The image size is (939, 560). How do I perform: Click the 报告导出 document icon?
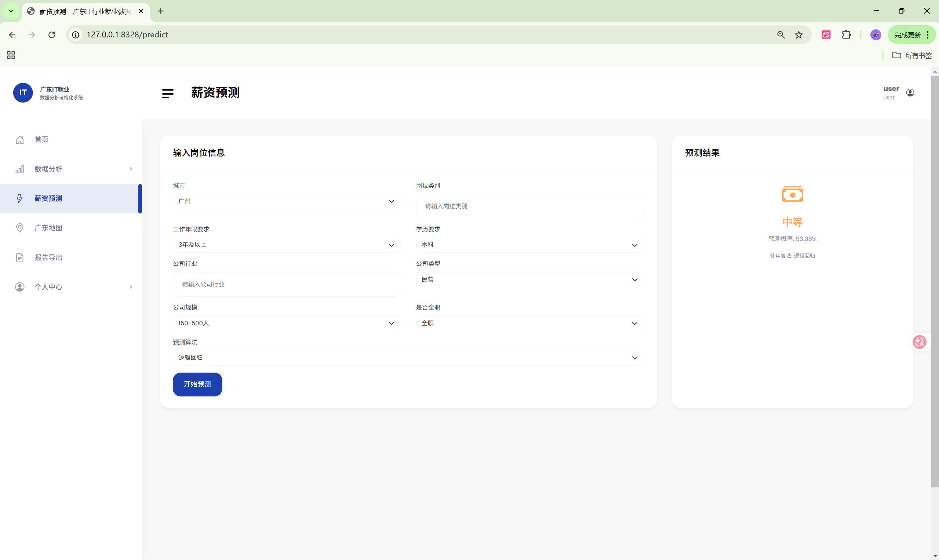click(x=20, y=257)
